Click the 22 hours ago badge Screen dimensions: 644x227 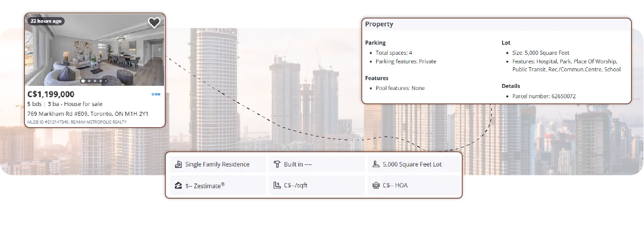pyautogui.click(x=46, y=21)
